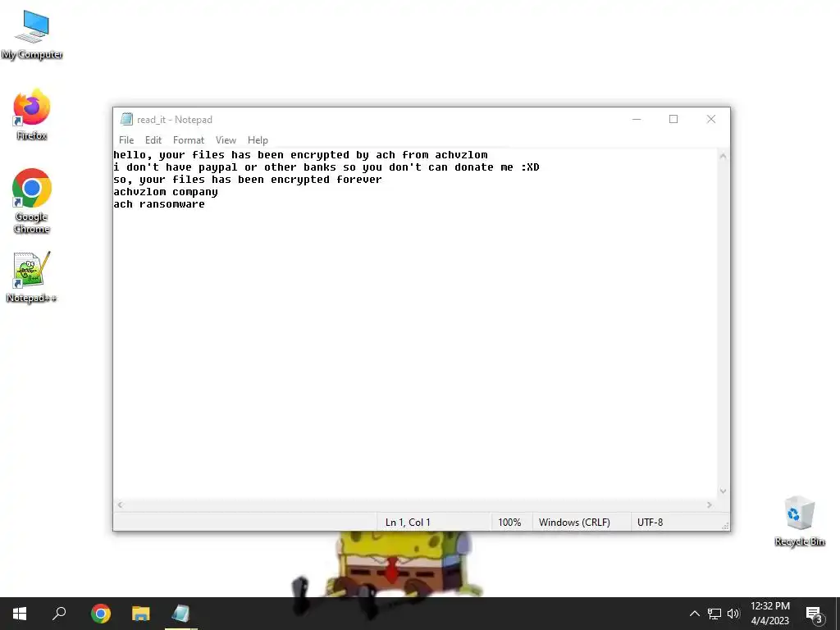Viewport: 840px width, 630px height.
Task: Open File Explorer from the taskbar
Action: [x=141, y=614]
